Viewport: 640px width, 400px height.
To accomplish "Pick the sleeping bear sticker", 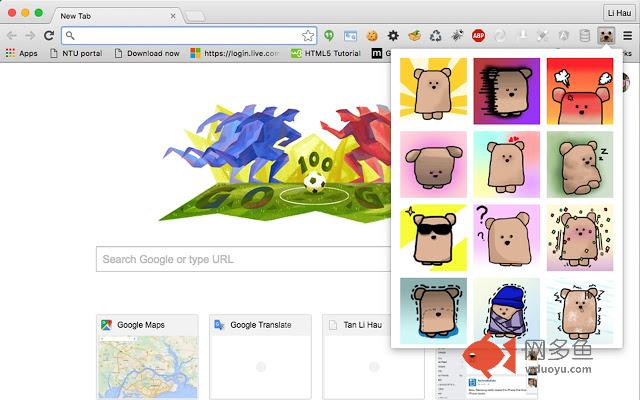I will (x=580, y=164).
